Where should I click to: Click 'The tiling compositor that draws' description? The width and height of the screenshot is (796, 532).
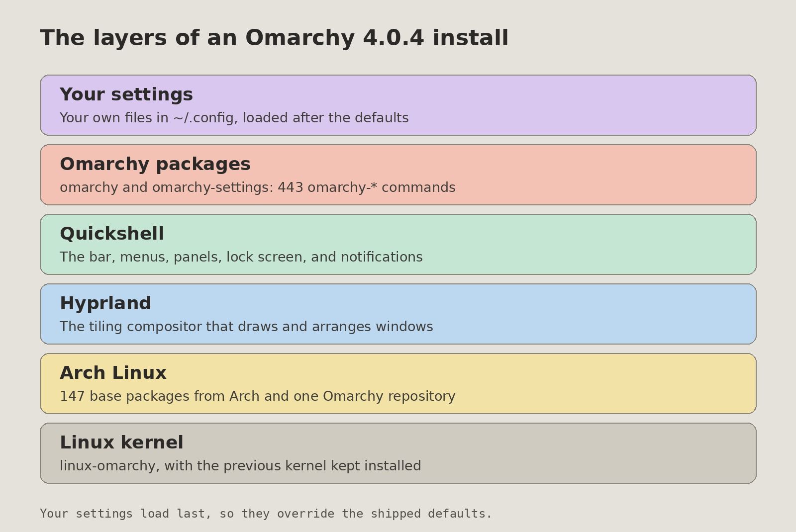pyautogui.click(x=246, y=327)
